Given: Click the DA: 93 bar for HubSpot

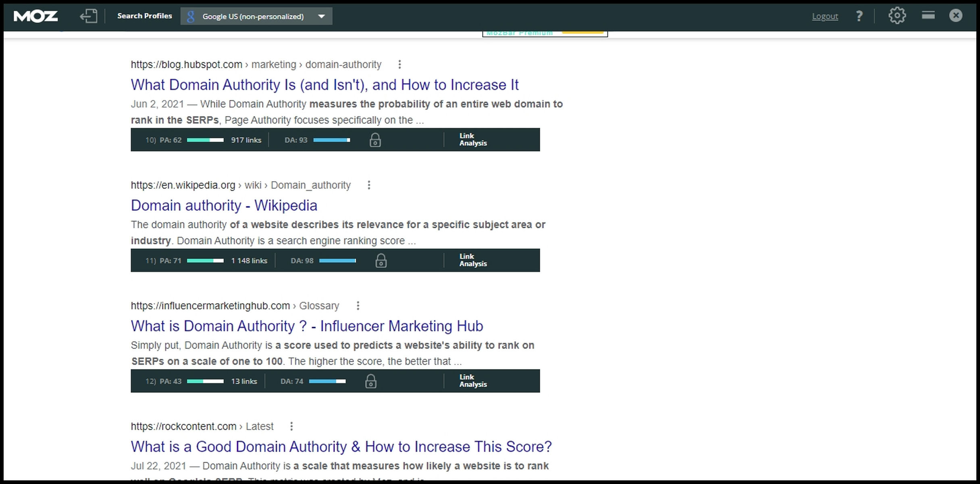Looking at the screenshot, I should click(x=332, y=140).
